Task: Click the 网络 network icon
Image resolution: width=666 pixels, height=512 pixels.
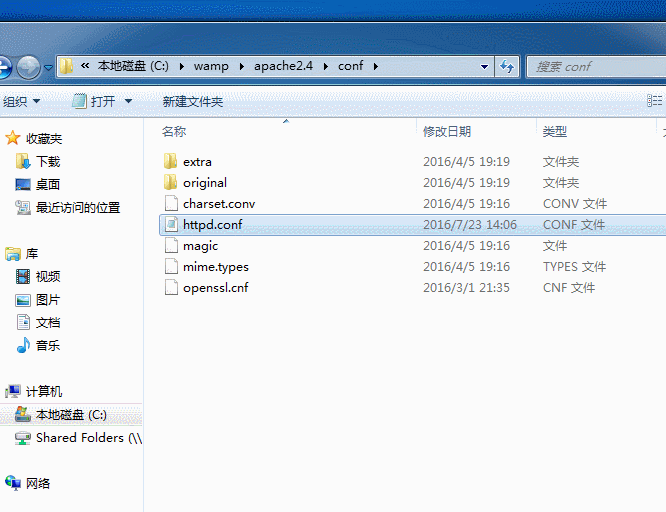Action: pos(13,483)
